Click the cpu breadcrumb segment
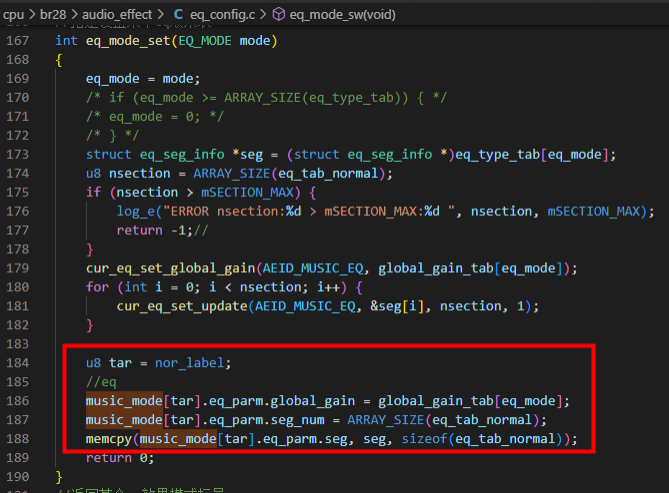 pyautogui.click(x=13, y=15)
